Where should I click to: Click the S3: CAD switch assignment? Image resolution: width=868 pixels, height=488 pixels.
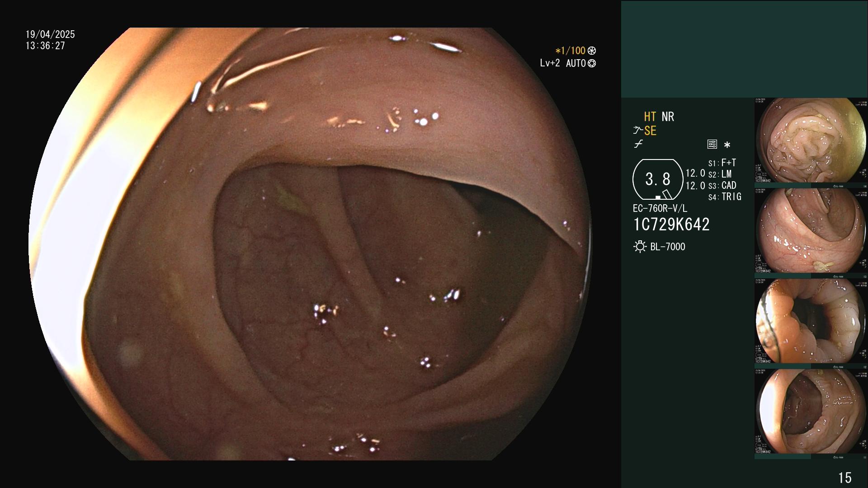tap(722, 185)
